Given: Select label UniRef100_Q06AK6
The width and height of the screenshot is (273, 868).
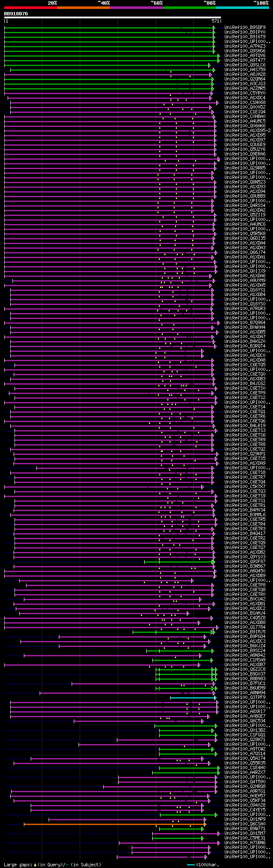Looking at the screenshot, I should (245, 126).
